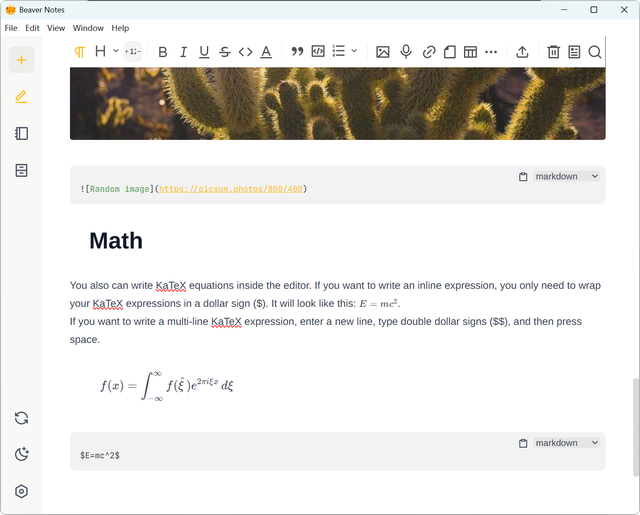Apply list formatting

point(339,51)
